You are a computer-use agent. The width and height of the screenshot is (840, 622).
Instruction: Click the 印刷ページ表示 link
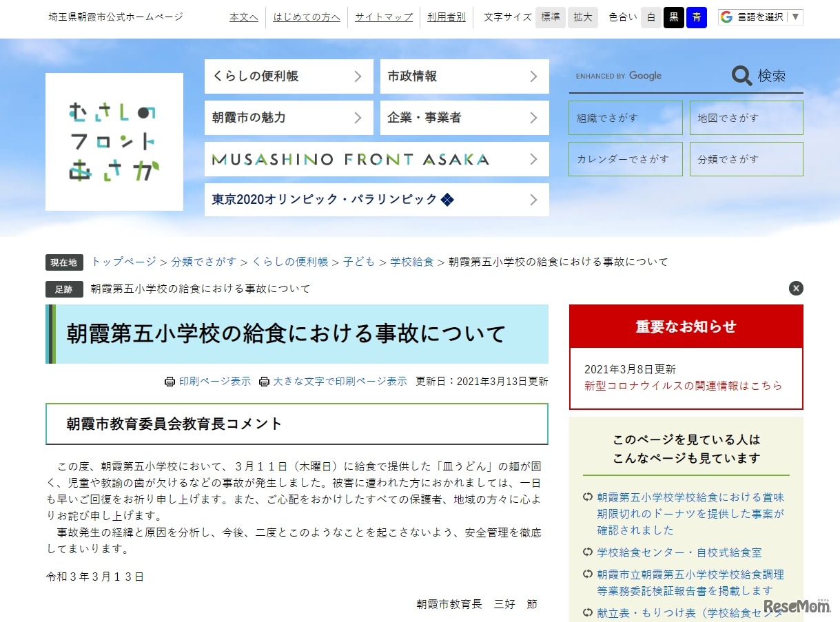point(215,382)
